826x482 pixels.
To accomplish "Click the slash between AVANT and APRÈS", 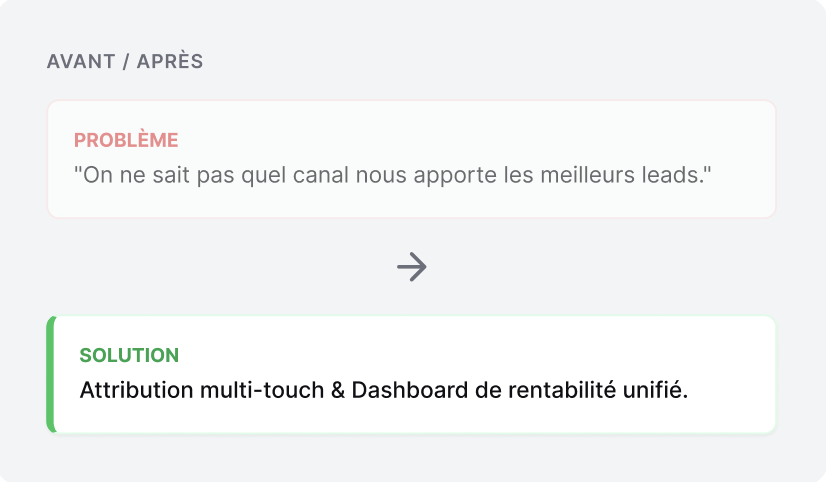I will coord(125,62).
